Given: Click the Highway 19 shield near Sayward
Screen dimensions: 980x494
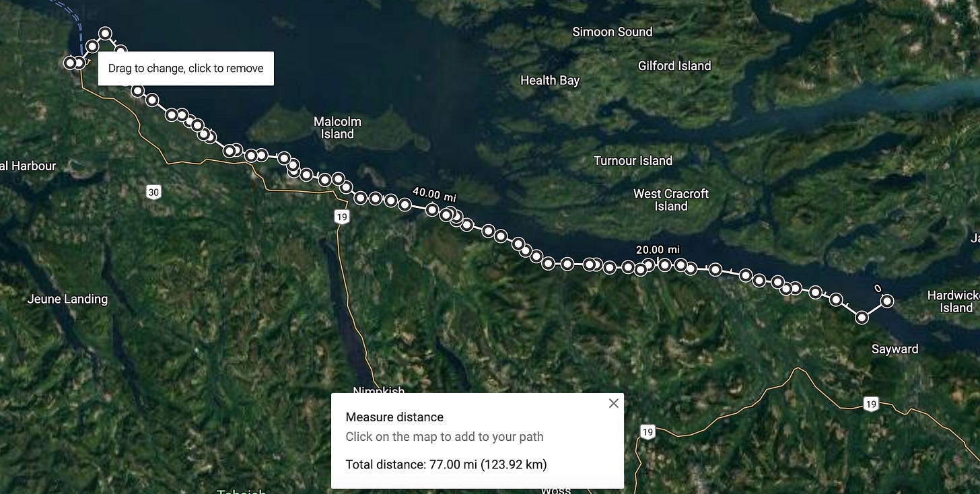Looking at the screenshot, I should pyautogui.click(x=871, y=404).
